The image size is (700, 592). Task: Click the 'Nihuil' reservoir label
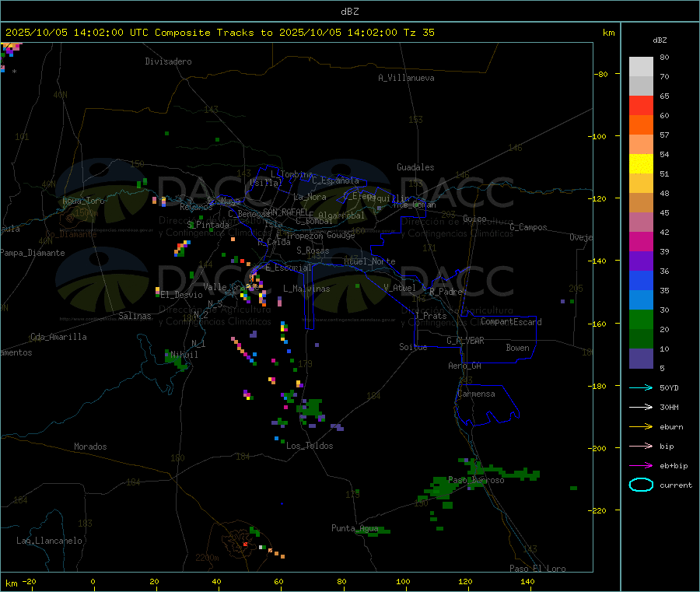(184, 355)
